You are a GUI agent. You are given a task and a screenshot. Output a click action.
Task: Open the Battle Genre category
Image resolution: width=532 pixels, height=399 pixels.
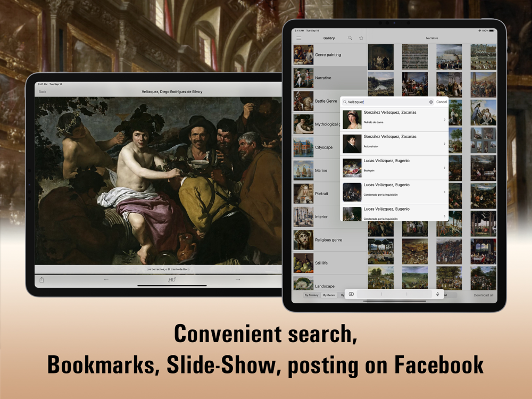pyautogui.click(x=316, y=101)
